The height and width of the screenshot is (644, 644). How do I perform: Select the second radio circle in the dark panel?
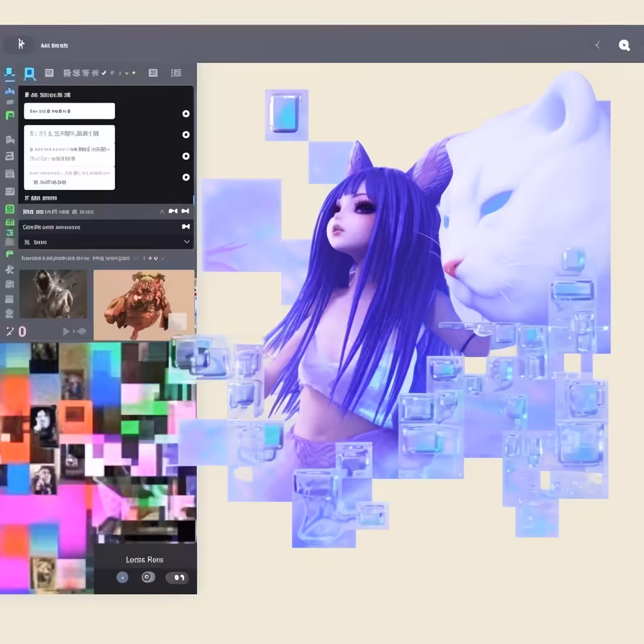[x=186, y=135]
